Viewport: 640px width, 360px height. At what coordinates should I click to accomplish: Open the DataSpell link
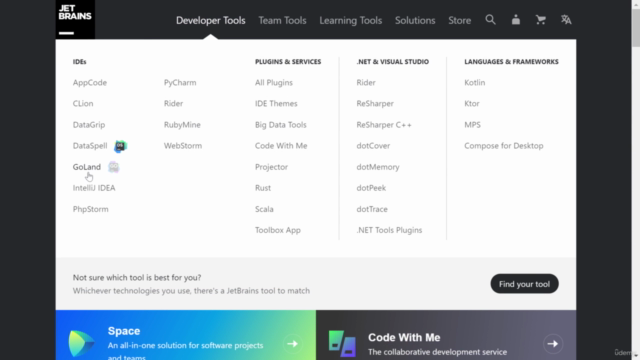coord(90,146)
